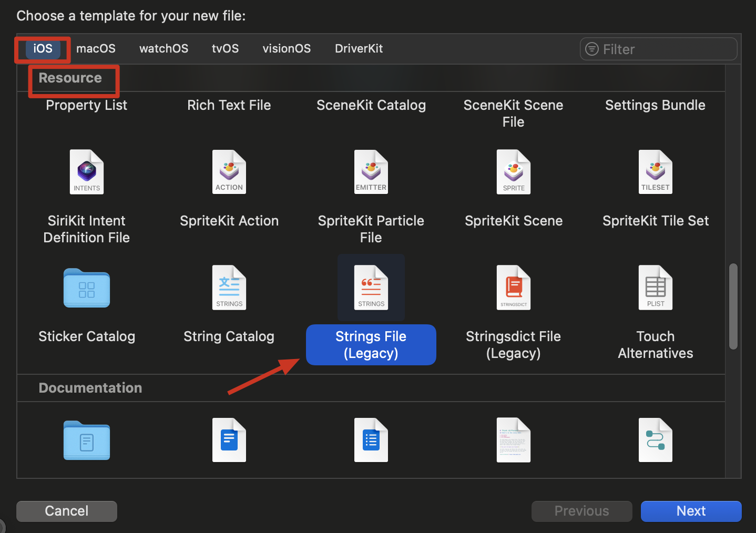
Task: Select the printed text page icon under Documentation
Action: point(514,440)
